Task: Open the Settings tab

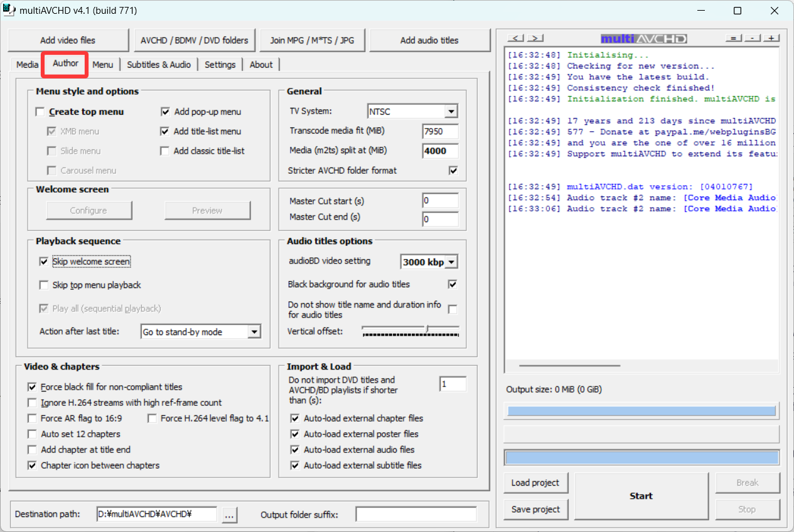Action: pos(220,65)
